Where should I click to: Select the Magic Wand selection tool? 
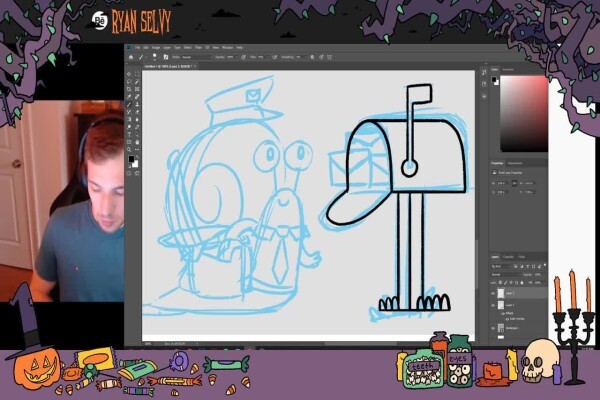point(137,82)
